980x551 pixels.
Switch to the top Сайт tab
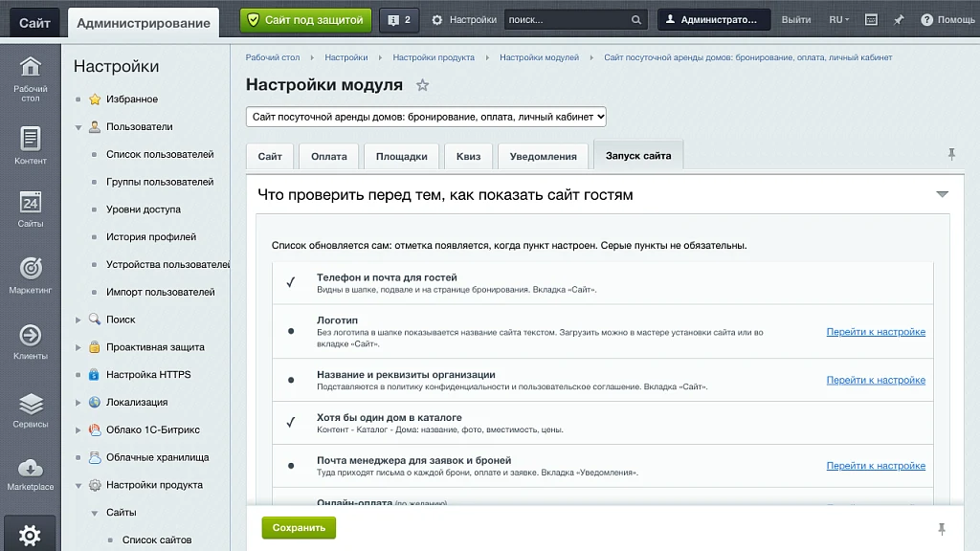click(x=34, y=23)
